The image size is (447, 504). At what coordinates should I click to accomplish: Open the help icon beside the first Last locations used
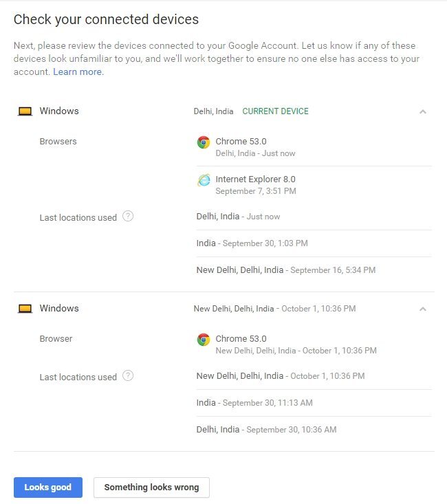tap(128, 216)
